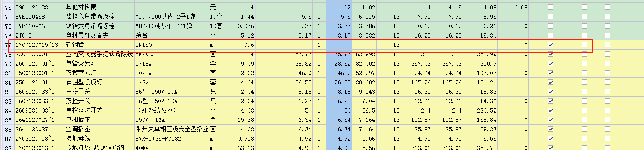Uncheck the ticked box in 碳钢管 row
This screenshot has width=644, height=150.
[550, 45]
